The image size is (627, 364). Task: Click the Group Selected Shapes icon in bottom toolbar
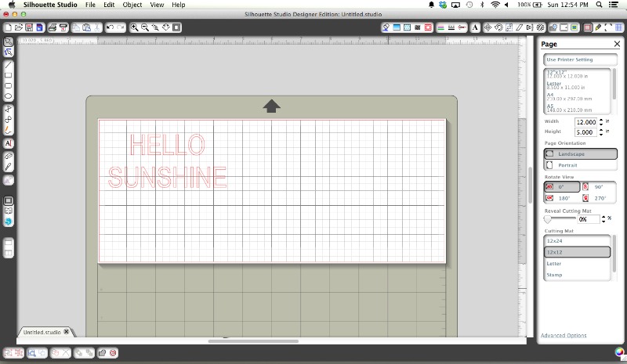click(9, 353)
